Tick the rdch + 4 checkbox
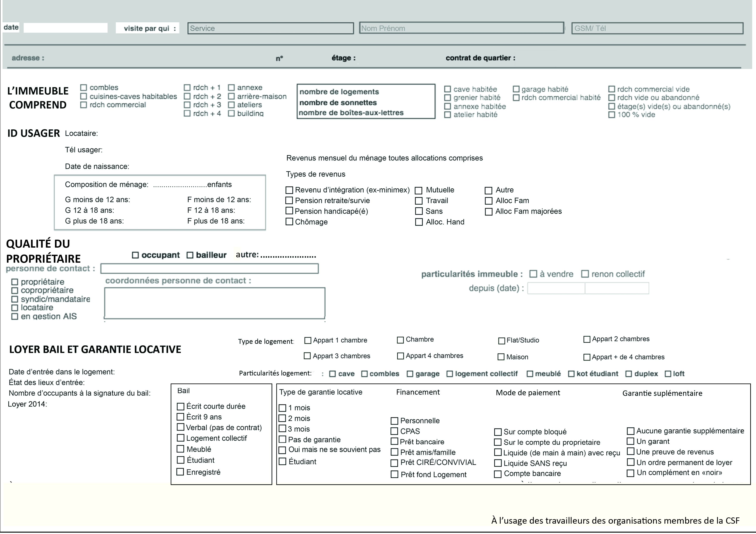This screenshot has width=756, height=534. (x=187, y=113)
